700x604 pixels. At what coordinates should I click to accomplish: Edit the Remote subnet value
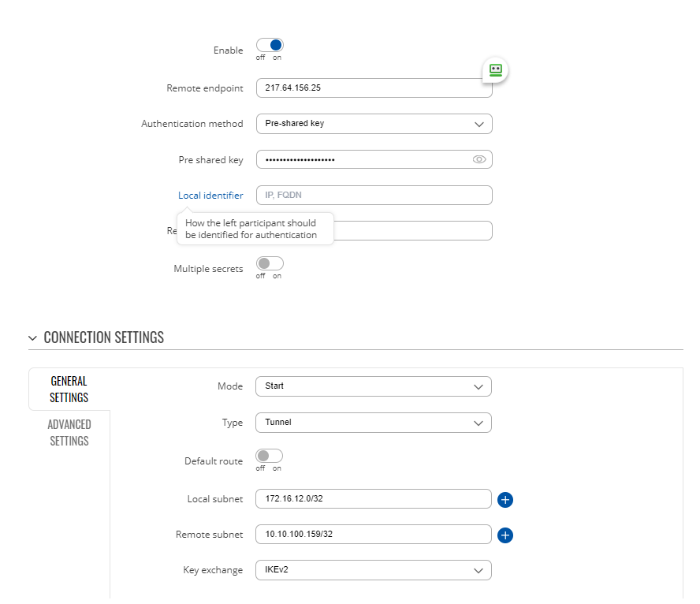click(x=374, y=535)
